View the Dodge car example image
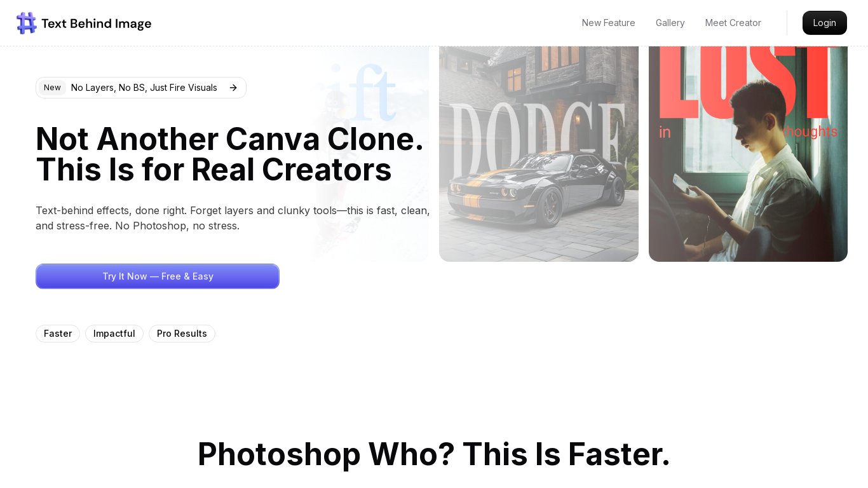Viewport: 868px width, 488px height. pyautogui.click(x=539, y=154)
